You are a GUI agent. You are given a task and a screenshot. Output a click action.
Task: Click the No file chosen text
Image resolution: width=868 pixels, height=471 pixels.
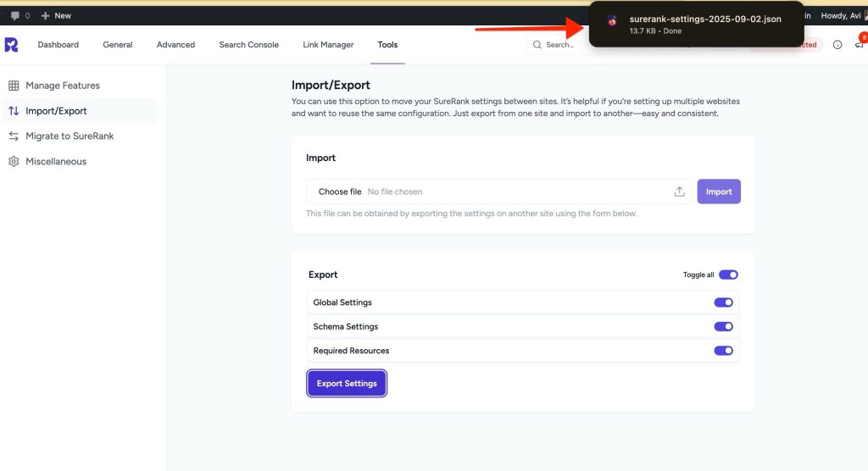[395, 191]
